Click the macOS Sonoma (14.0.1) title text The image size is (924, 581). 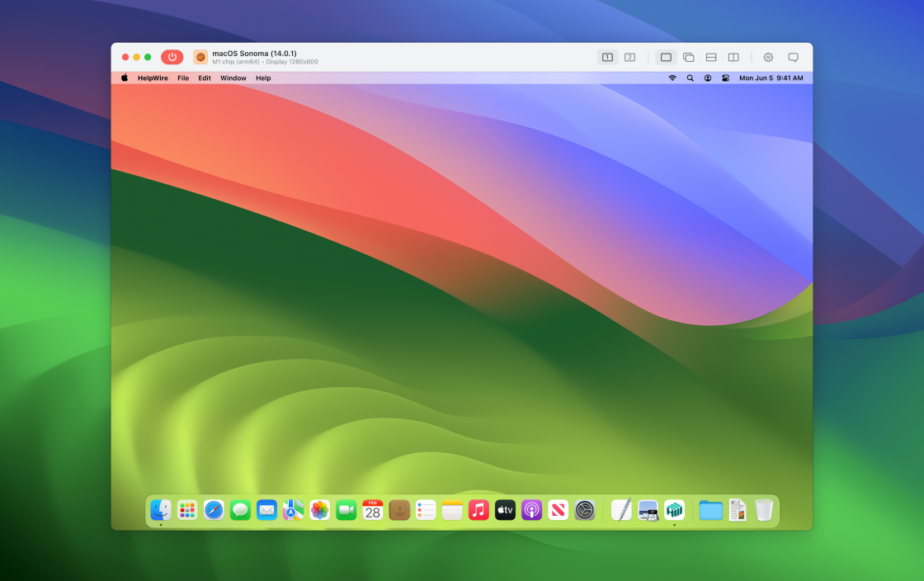[x=255, y=53]
